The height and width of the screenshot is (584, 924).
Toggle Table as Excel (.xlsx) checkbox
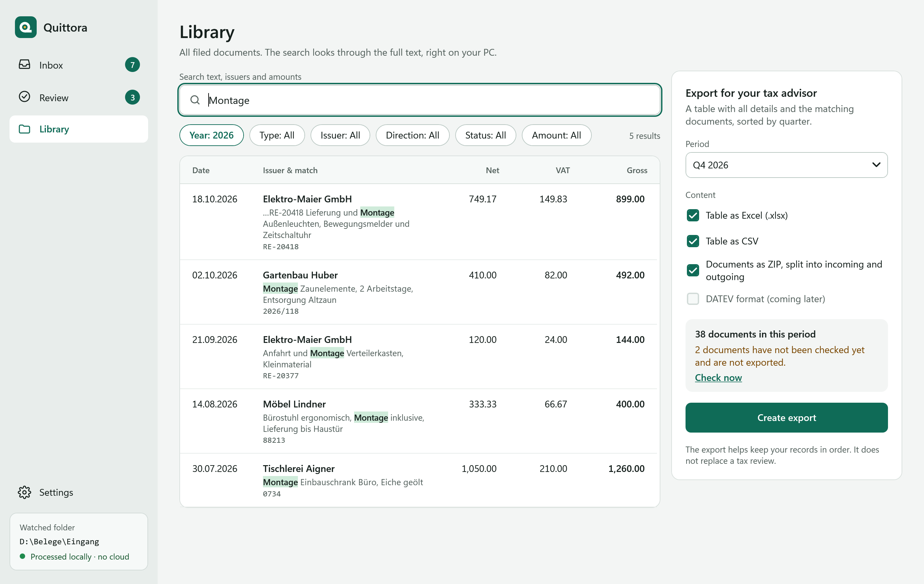(693, 216)
